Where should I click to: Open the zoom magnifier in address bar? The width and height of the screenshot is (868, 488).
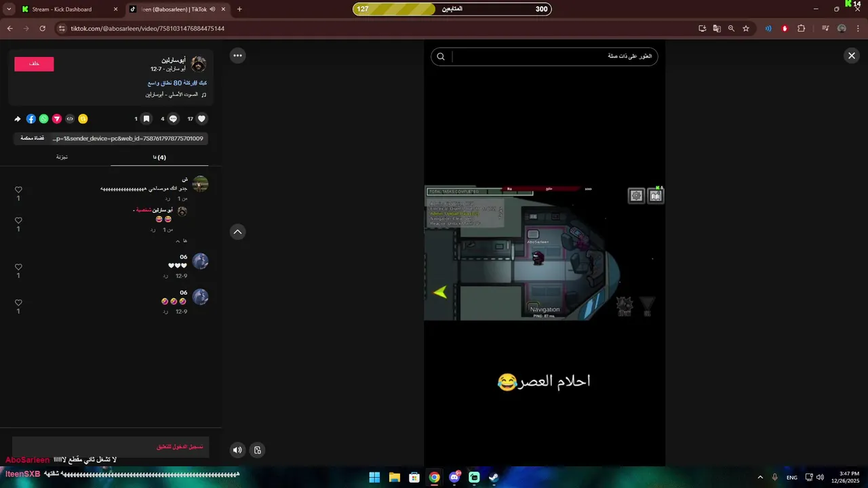point(731,28)
